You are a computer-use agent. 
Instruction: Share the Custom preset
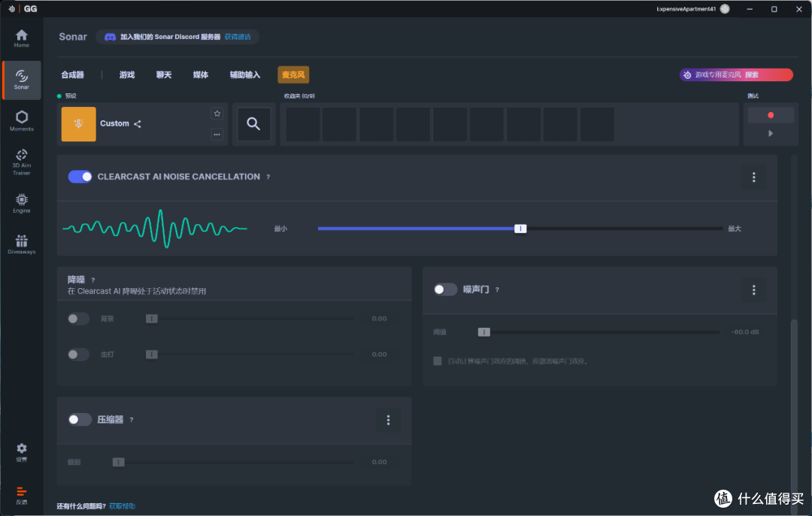(x=138, y=124)
